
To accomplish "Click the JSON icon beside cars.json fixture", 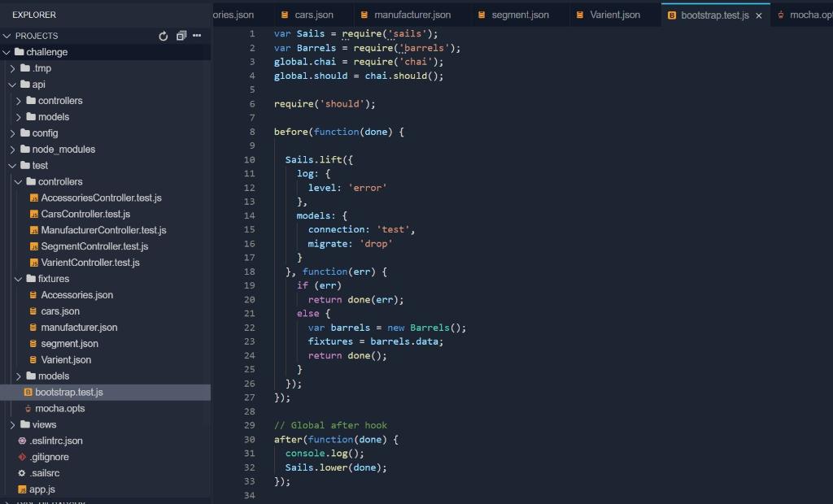I will pyautogui.click(x=33, y=311).
